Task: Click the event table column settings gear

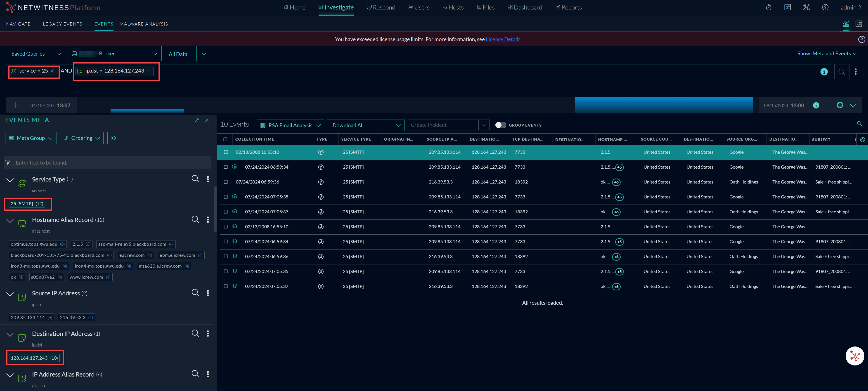Action: pos(862,139)
